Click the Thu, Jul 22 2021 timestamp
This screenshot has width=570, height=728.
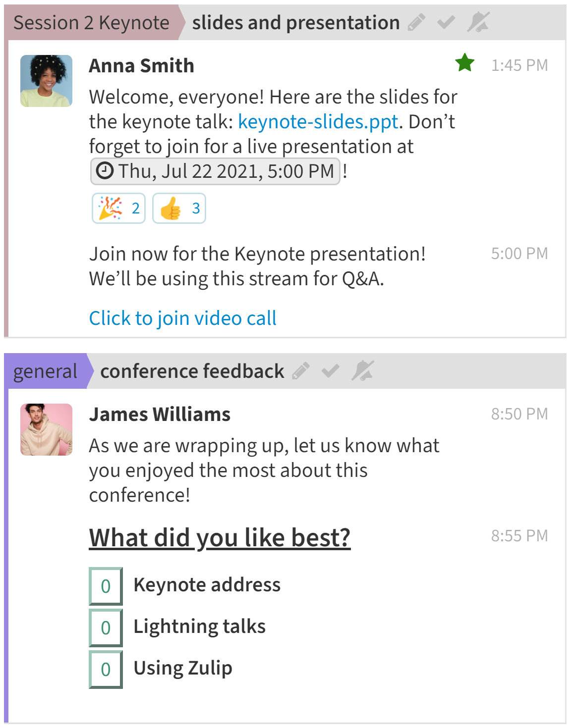point(215,171)
